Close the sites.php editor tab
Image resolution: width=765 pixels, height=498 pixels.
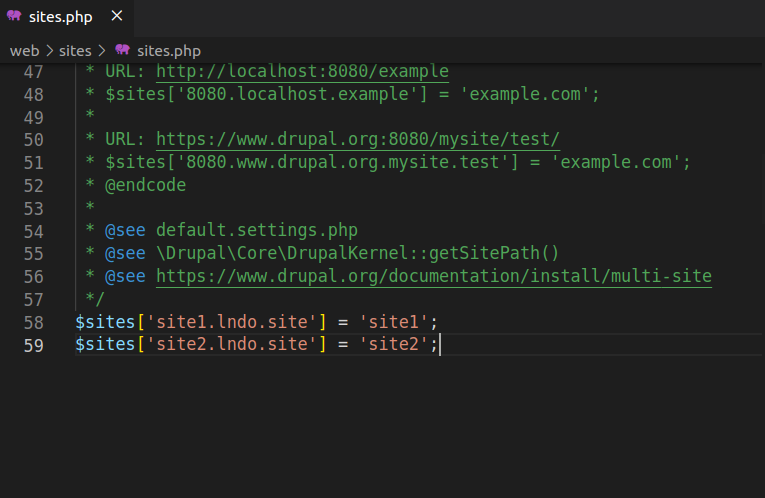(117, 17)
